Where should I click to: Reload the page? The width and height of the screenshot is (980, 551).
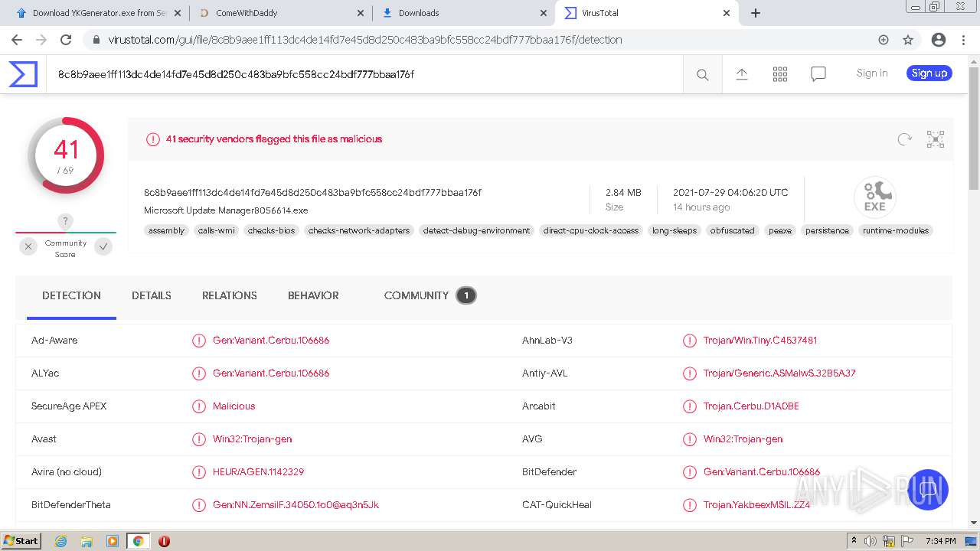(x=66, y=40)
